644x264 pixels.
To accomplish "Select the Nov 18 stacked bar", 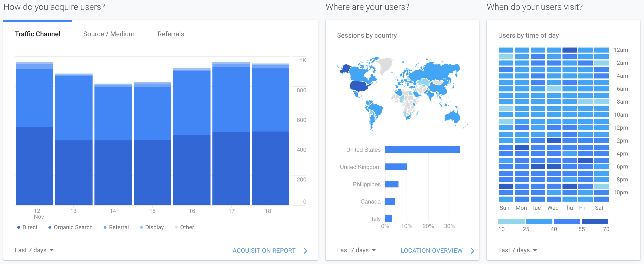I will (270, 134).
